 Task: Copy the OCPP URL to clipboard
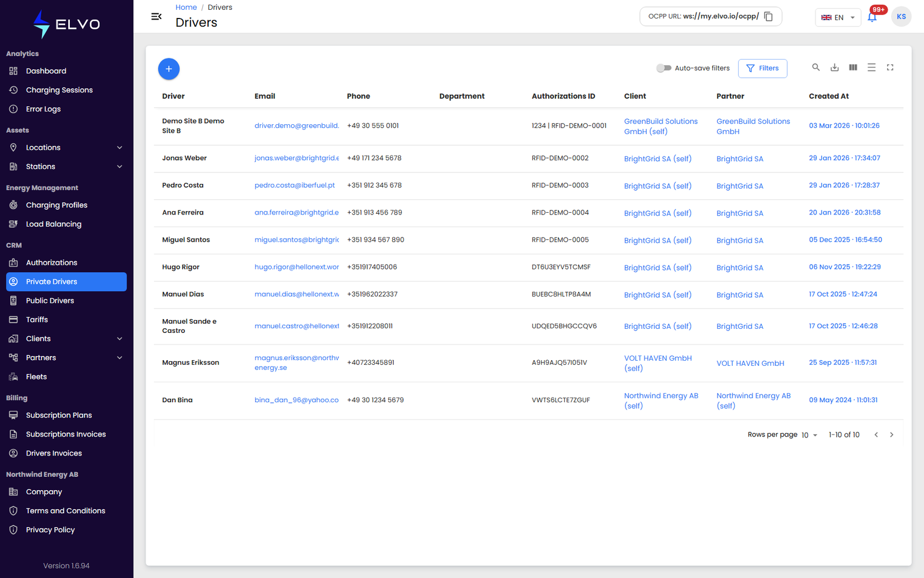(x=768, y=16)
